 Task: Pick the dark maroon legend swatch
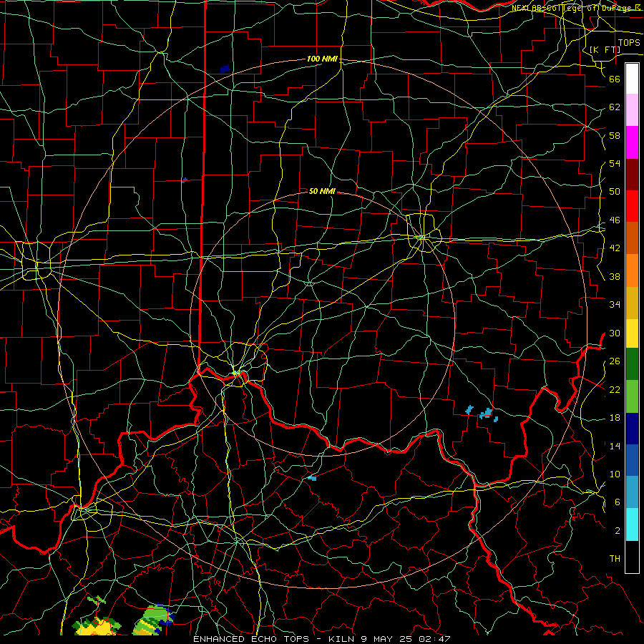coord(632,175)
